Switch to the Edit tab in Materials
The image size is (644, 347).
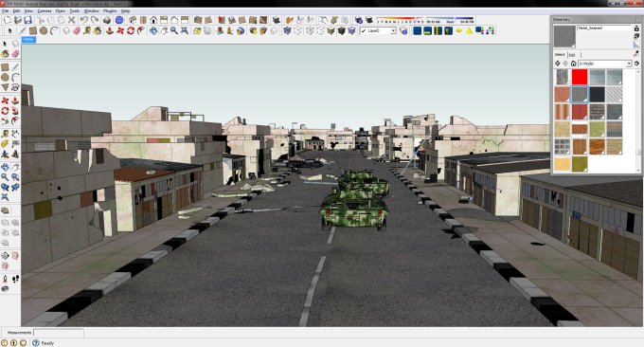[x=572, y=55]
